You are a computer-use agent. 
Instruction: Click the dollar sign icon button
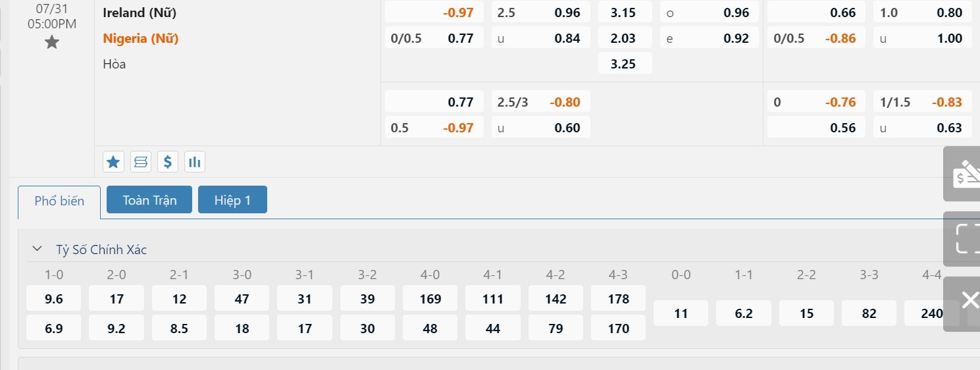[x=168, y=161]
